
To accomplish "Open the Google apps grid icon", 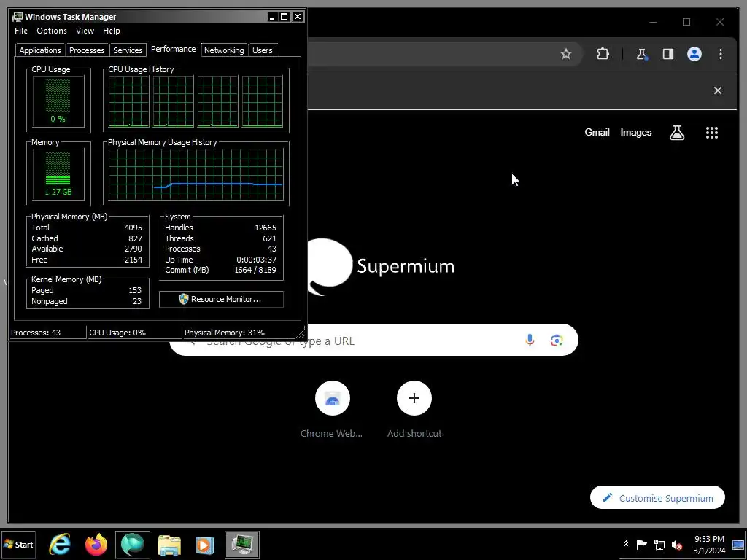I will point(712,133).
